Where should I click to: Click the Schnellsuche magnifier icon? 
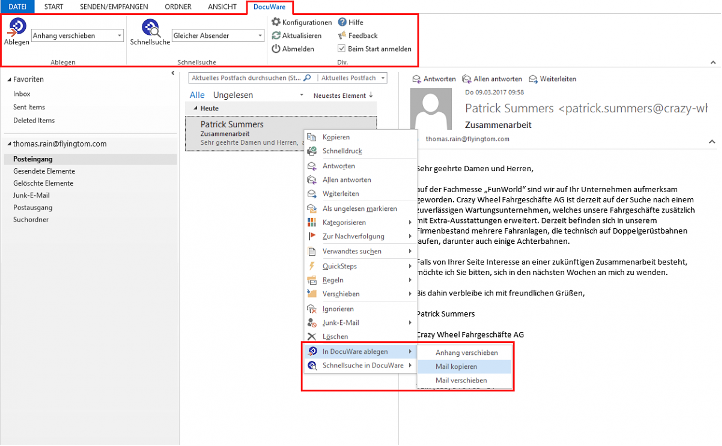150,31
